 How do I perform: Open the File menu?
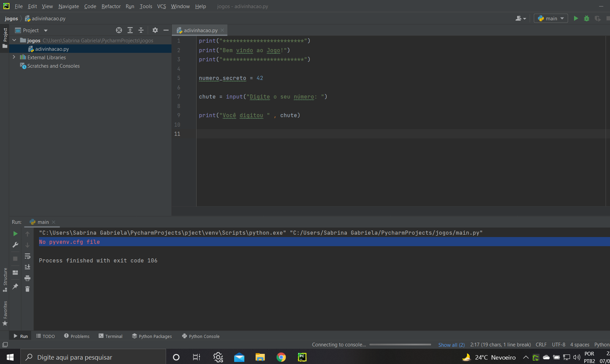click(19, 6)
